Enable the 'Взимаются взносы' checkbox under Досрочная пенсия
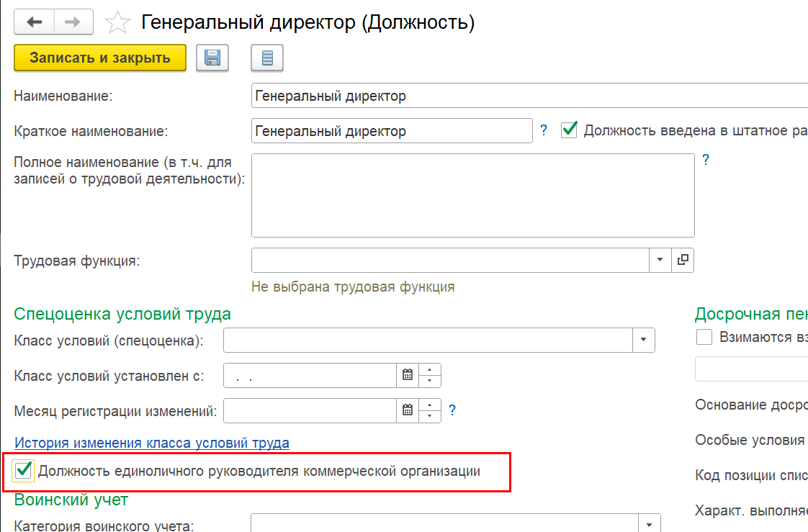Screen dimensions: 808x532 click(x=704, y=337)
